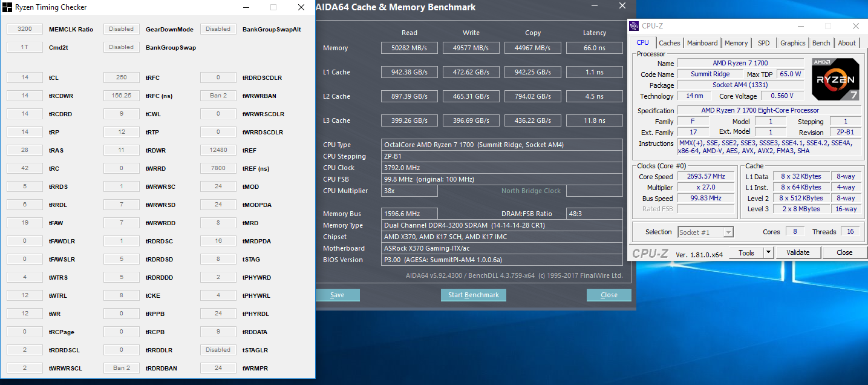This screenshot has height=385, width=868.
Task: Click Save in AIDA64 benchmark window
Action: pyautogui.click(x=338, y=295)
